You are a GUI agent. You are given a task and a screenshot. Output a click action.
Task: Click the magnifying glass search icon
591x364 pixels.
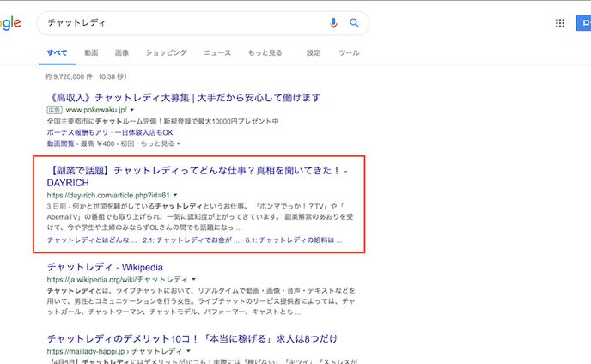(354, 23)
